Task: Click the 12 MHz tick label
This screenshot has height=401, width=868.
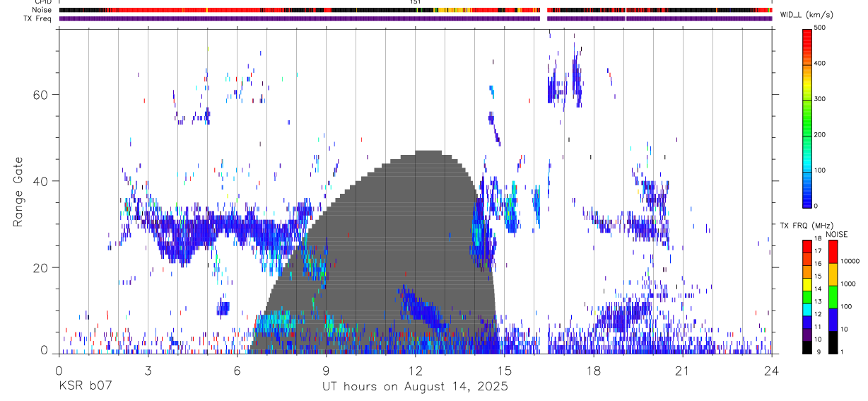Action: tap(819, 314)
